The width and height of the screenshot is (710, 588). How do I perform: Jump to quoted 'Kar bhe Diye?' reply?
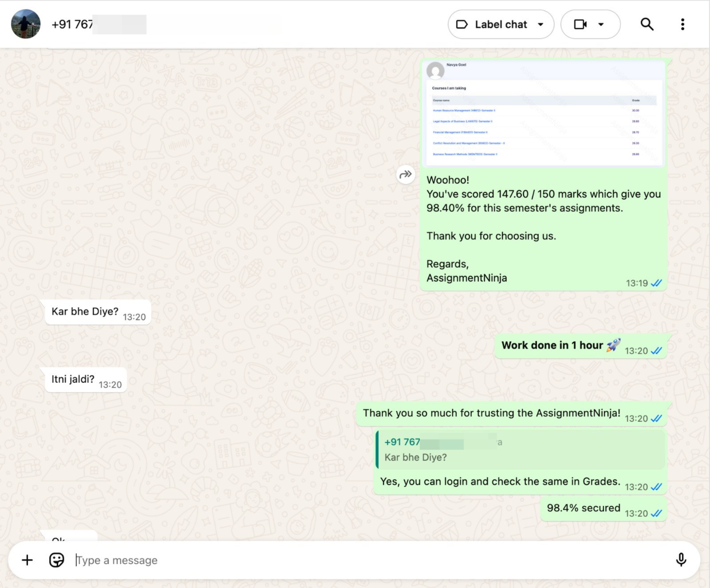(x=521, y=450)
